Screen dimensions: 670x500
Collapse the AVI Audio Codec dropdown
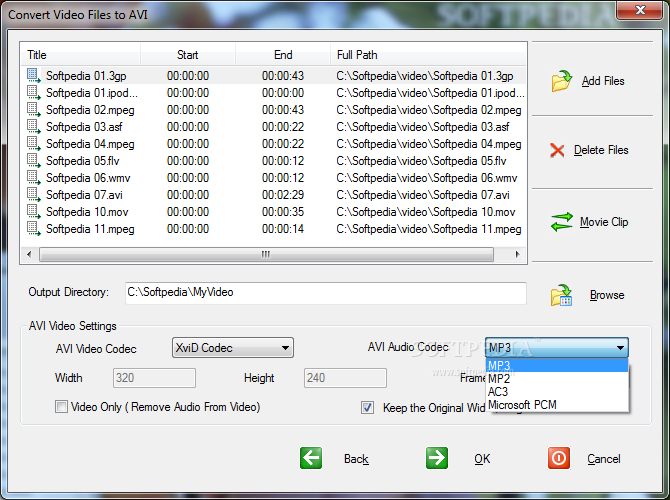click(x=557, y=347)
